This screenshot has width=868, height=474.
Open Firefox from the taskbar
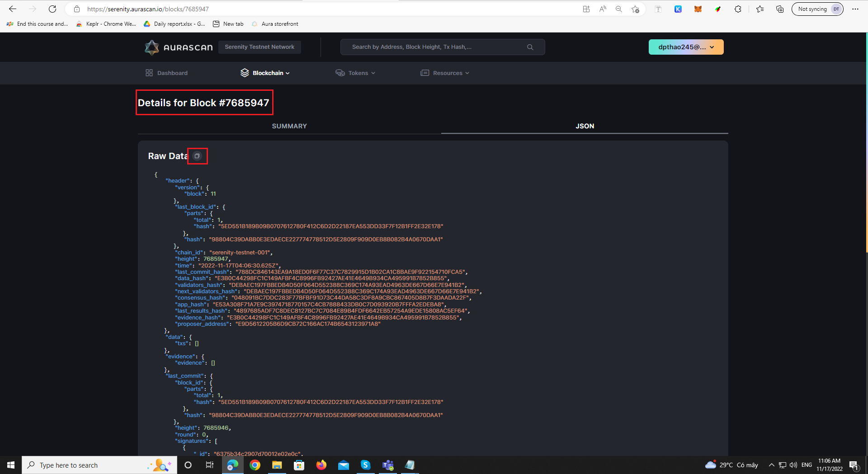[321, 465]
